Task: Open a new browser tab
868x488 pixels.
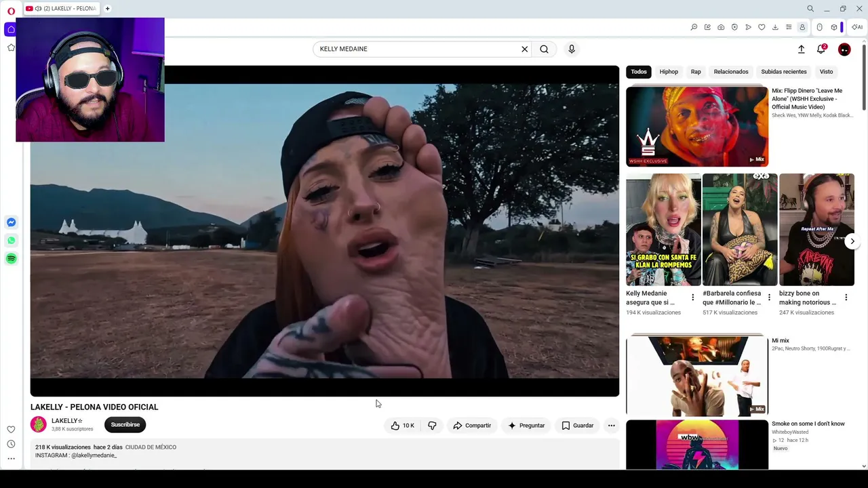Action: click(x=107, y=9)
